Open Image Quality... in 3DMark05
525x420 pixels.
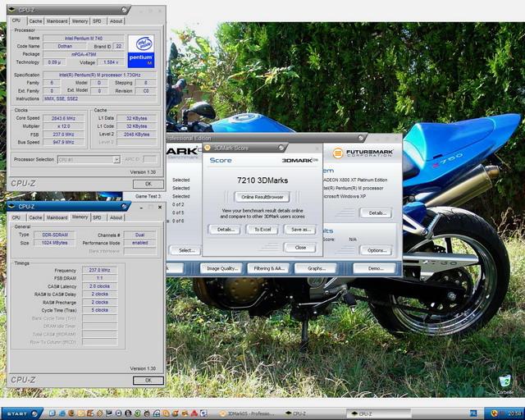(x=221, y=268)
